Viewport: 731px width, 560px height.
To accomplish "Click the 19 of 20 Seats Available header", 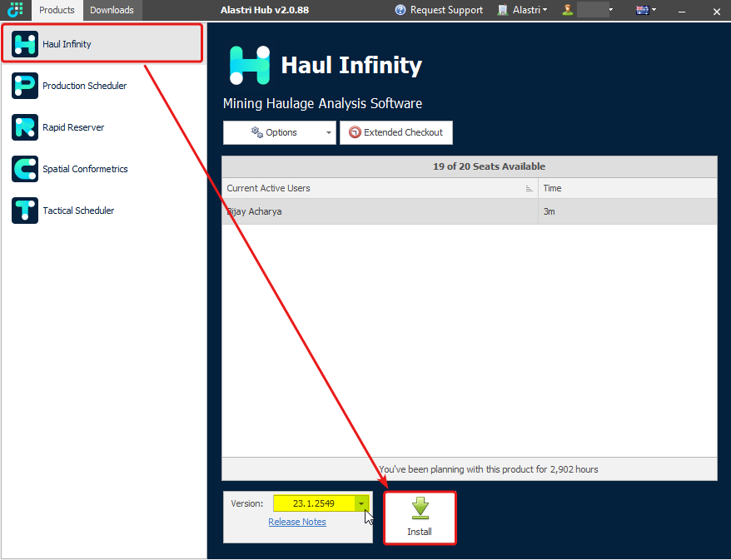I will [x=470, y=166].
